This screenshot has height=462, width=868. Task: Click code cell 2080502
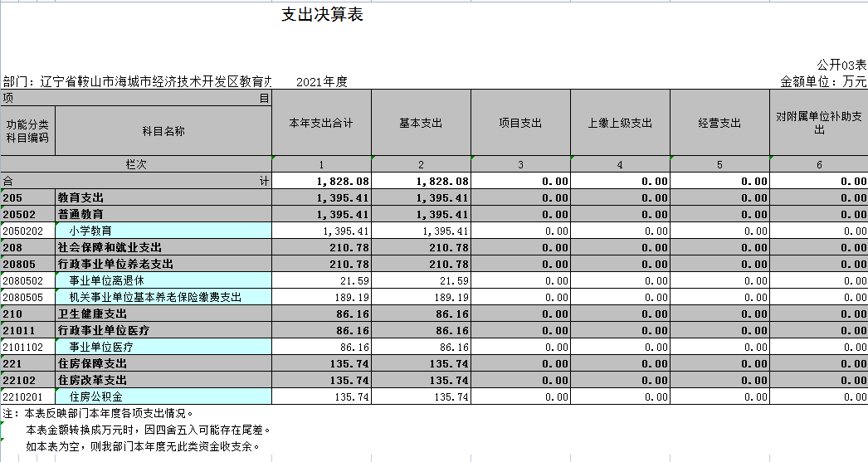[27, 280]
